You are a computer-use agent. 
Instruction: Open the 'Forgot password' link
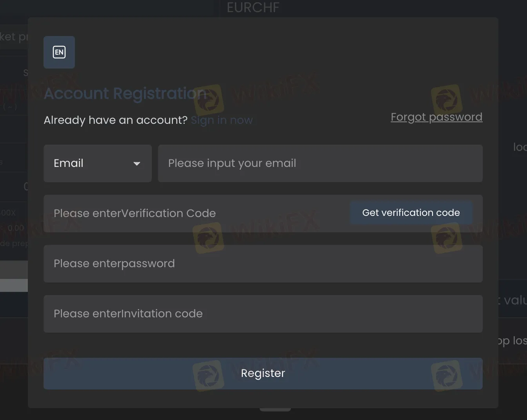[x=436, y=117]
